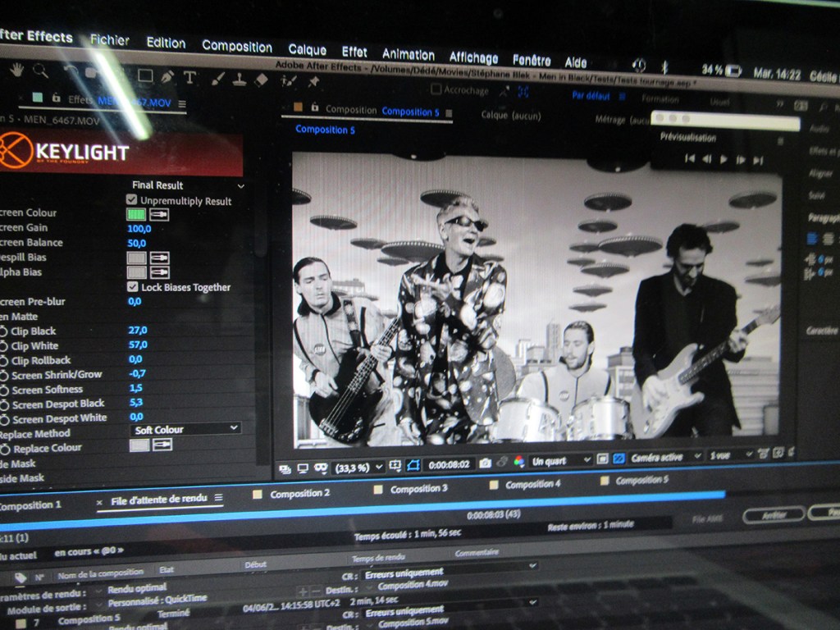Click the green Screen Colour swatch
This screenshot has height=630, width=840.
click(135, 214)
